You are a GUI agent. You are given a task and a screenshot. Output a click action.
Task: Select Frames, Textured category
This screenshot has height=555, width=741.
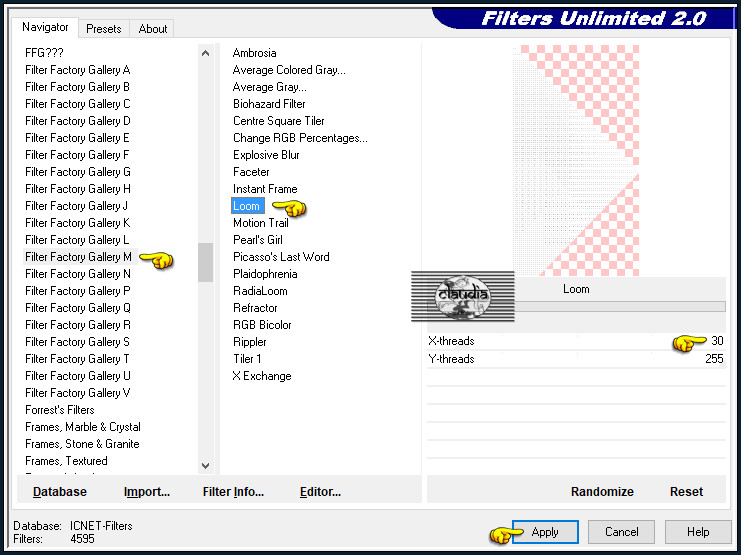click(66, 461)
